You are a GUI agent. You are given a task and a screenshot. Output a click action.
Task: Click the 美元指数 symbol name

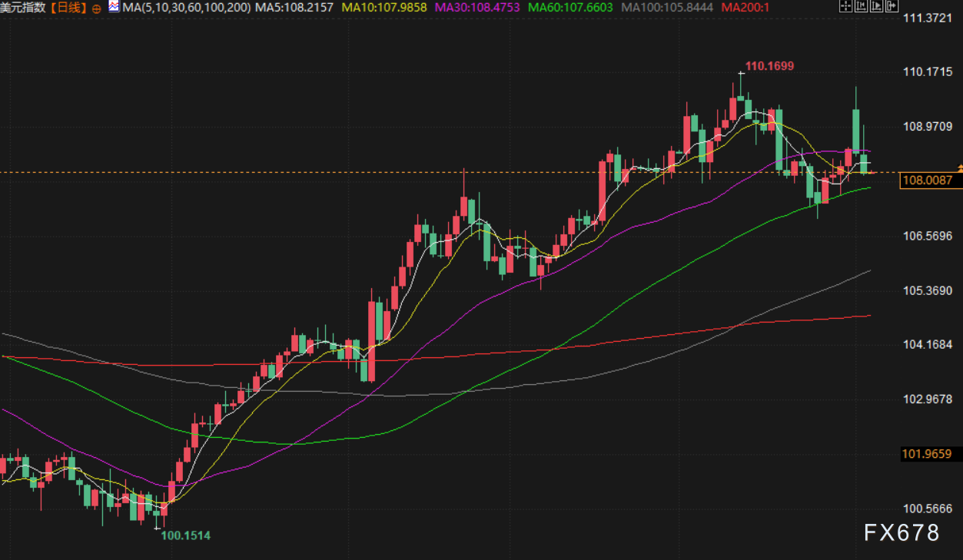pyautogui.click(x=24, y=8)
